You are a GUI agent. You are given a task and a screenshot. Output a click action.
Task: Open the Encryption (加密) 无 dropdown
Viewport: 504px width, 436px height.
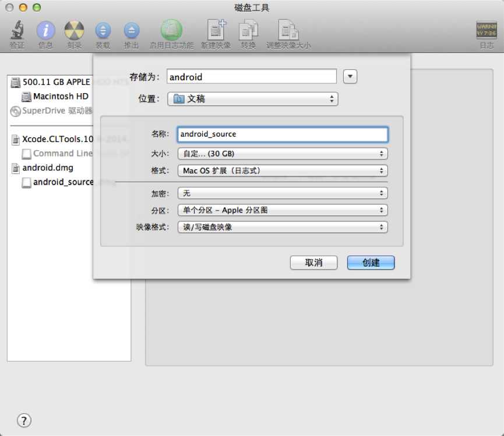coord(283,193)
